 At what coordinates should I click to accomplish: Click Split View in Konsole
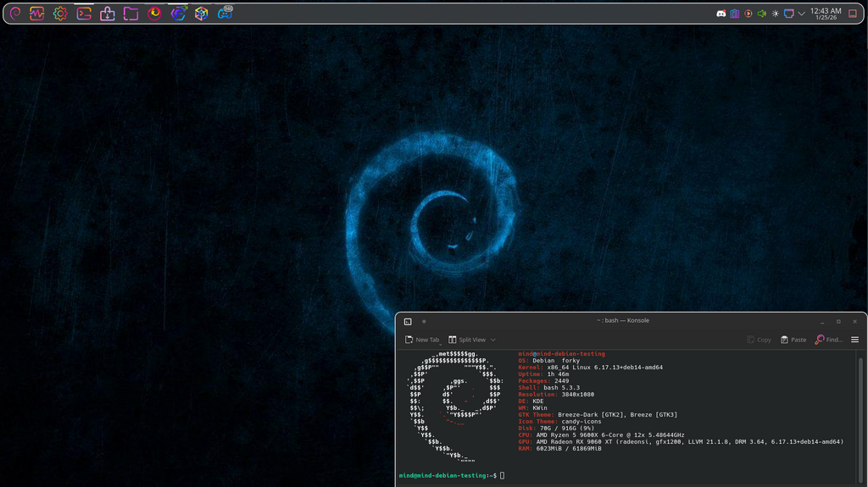[x=468, y=340]
